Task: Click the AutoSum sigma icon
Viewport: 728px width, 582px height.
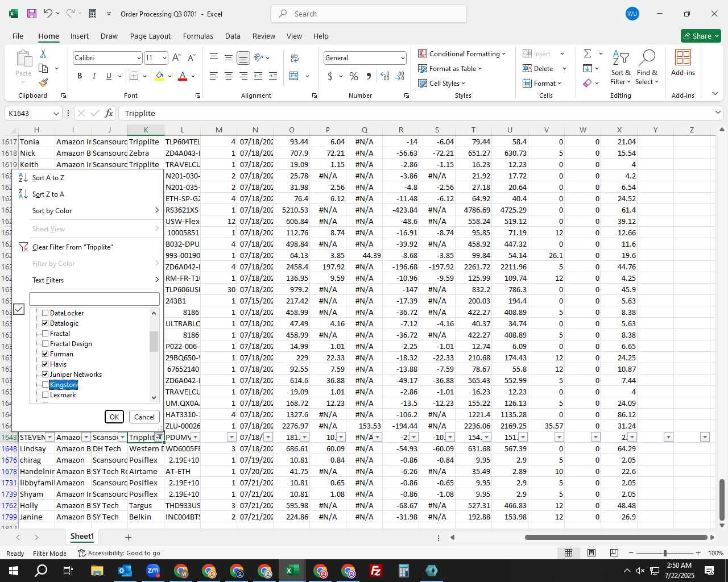Action: pyautogui.click(x=588, y=53)
